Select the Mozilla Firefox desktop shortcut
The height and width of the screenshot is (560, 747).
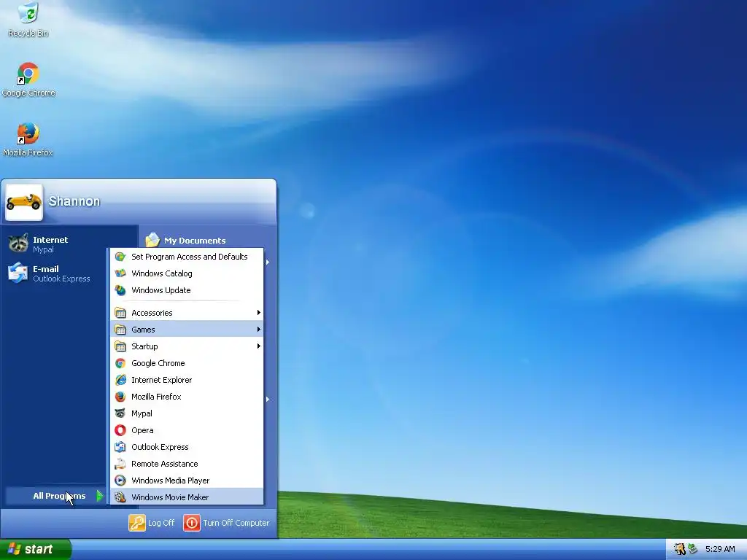pyautogui.click(x=28, y=139)
